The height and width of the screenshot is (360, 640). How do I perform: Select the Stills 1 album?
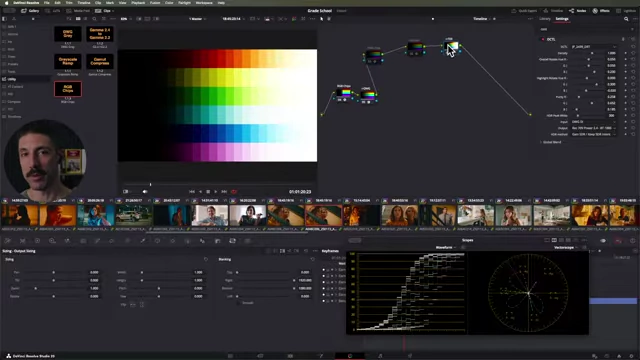pos(11,27)
